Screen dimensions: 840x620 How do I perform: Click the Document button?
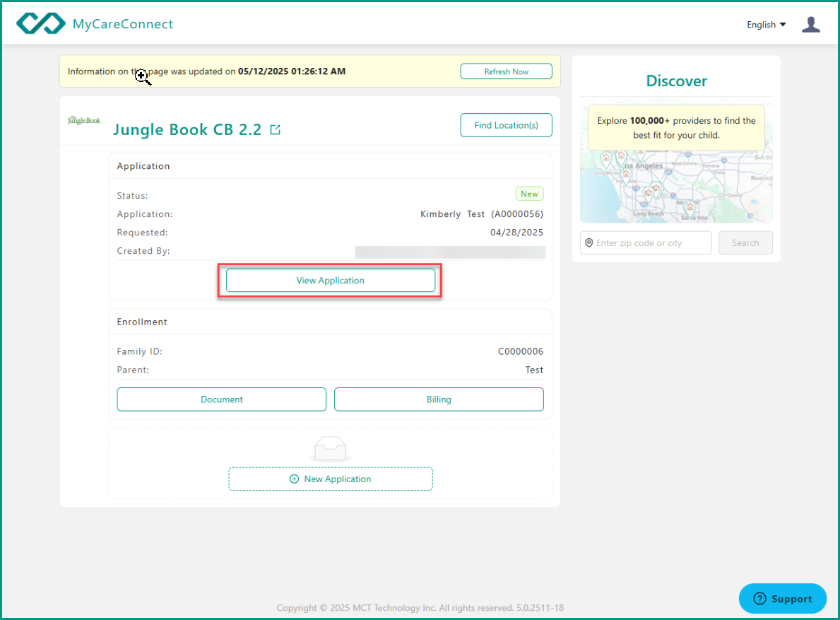tap(221, 399)
